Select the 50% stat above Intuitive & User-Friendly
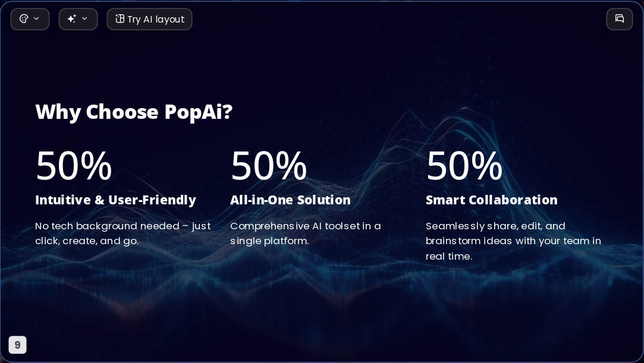The height and width of the screenshot is (363, 644). click(74, 166)
